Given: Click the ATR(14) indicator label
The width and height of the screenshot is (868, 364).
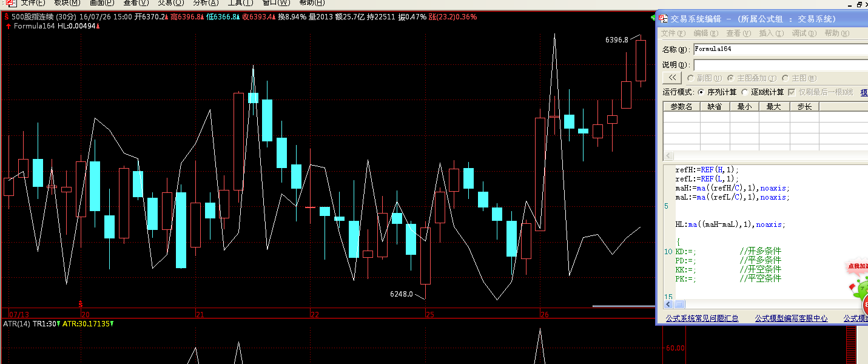Looking at the screenshot, I should click(17, 324).
